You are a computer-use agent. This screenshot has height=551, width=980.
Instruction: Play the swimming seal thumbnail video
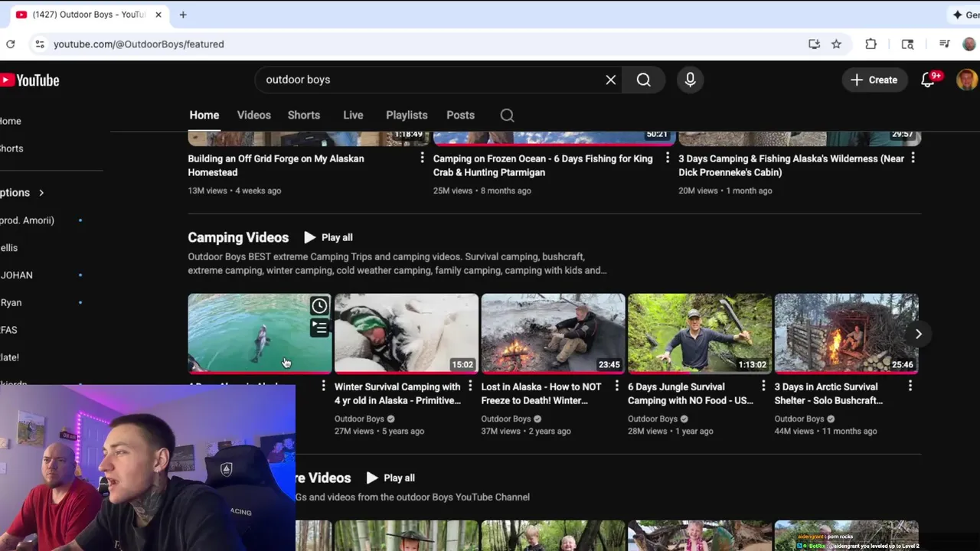260,334
